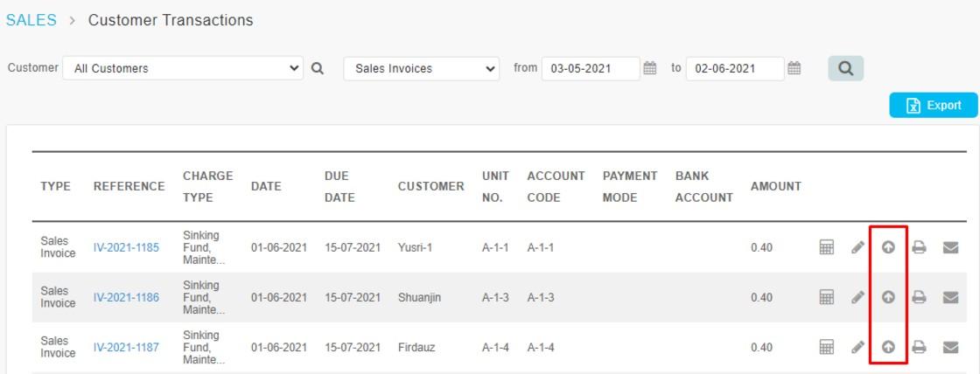The height and width of the screenshot is (374, 980).
Task: Click the calculator icon for invoice IV-2021-1187
Action: click(826, 347)
